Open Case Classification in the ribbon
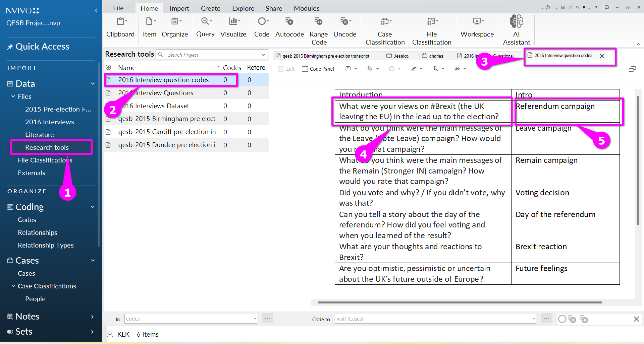644x344 pixels. coord(385,22)
